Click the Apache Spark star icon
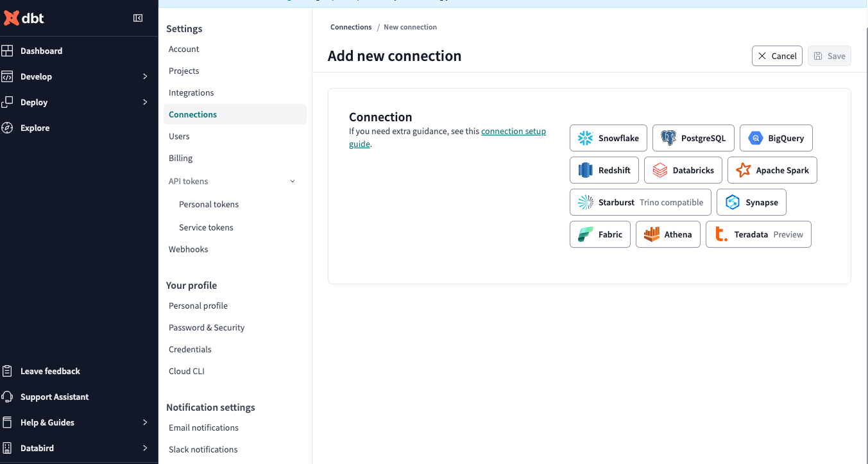Screen dimensions: 868x464 (743, 170)
